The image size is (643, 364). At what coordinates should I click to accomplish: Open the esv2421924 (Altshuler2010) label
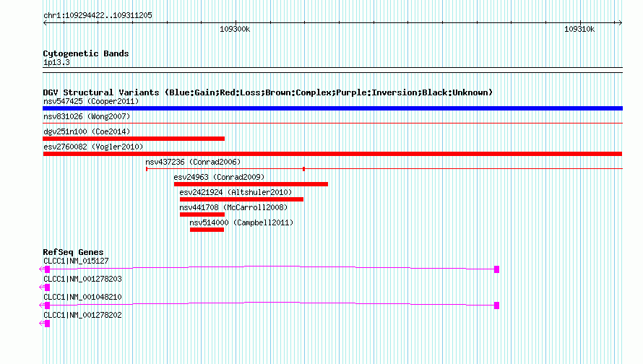(236, 192)
